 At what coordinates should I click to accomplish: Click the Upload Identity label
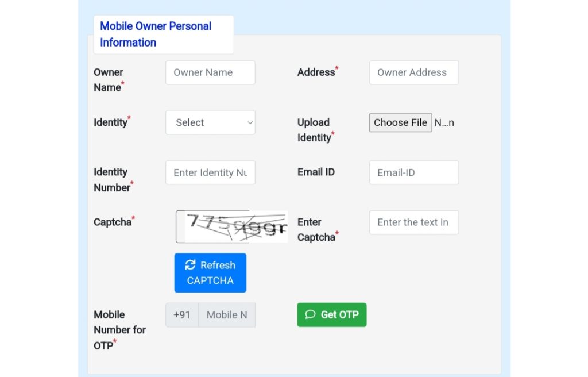point(315,130)
